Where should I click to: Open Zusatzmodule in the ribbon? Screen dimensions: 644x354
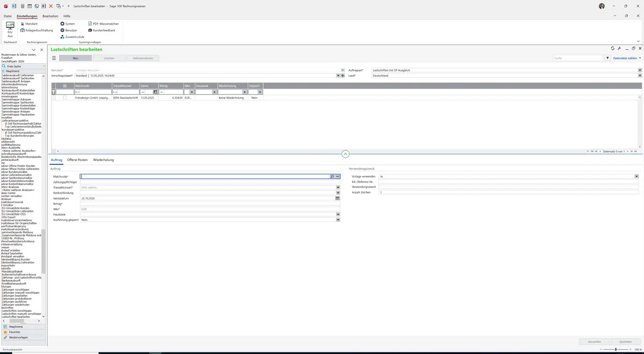coord(72,36)
